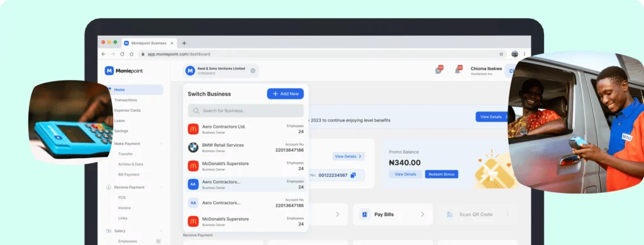Open Expense Cards in the sidebar
The height and width of the screenshot is (245, 644).
(x=127, y=110)
